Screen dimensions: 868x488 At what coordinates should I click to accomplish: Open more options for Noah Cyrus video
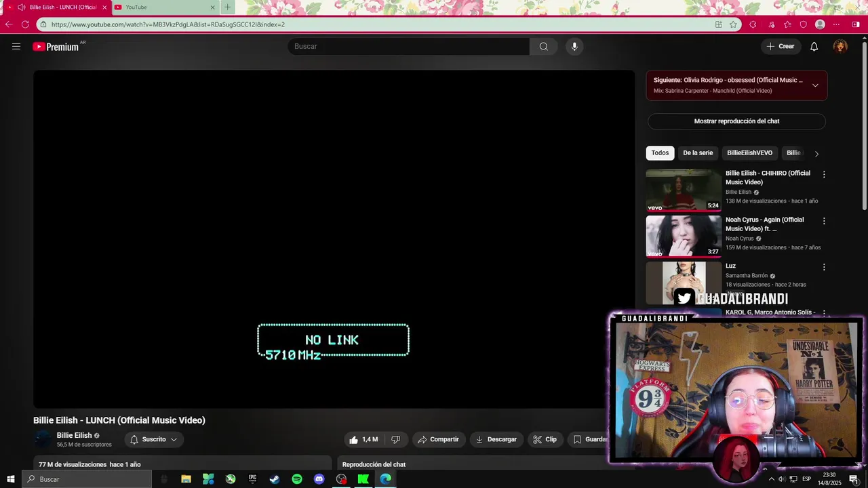pos(824,221)
